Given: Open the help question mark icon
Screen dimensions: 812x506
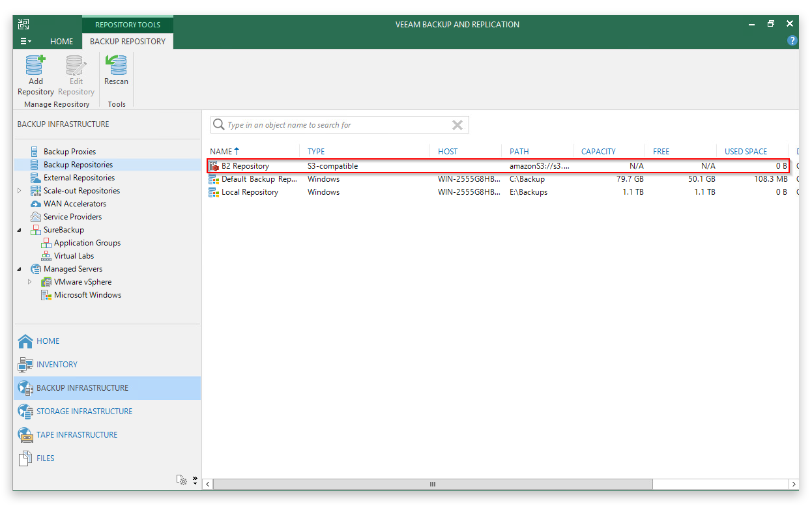Looking at the screenshot, I should 792,40.
